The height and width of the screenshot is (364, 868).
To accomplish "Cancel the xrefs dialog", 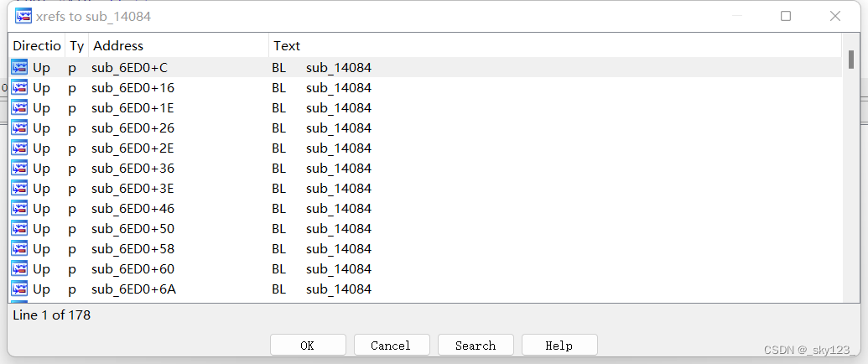I will (392, 346).
